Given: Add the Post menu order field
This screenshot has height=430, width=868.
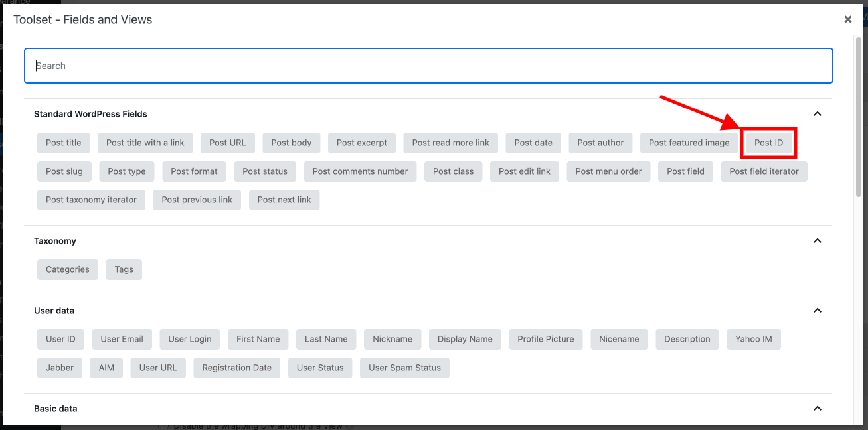Looking at the screenshot, I should (x=609, y=171).
